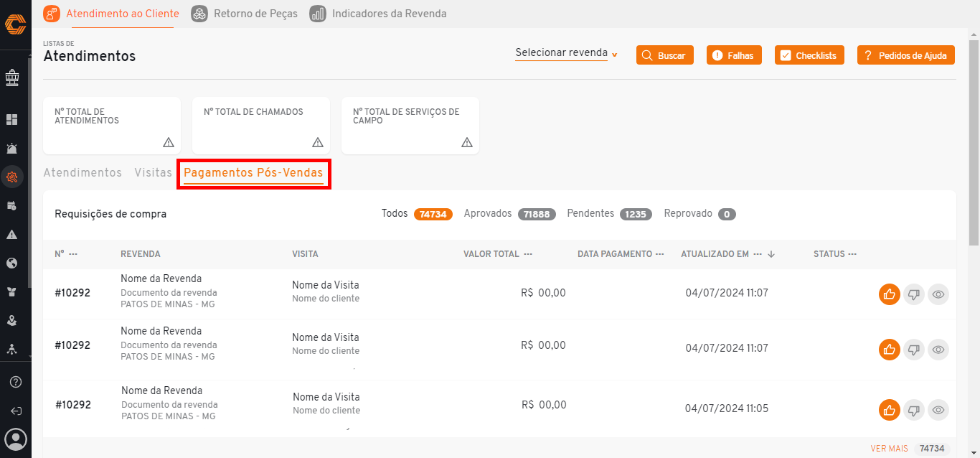Viewport: 980px width, 458px height.
Task: Click the sidebar scroll down arrow
Action: 29,357
